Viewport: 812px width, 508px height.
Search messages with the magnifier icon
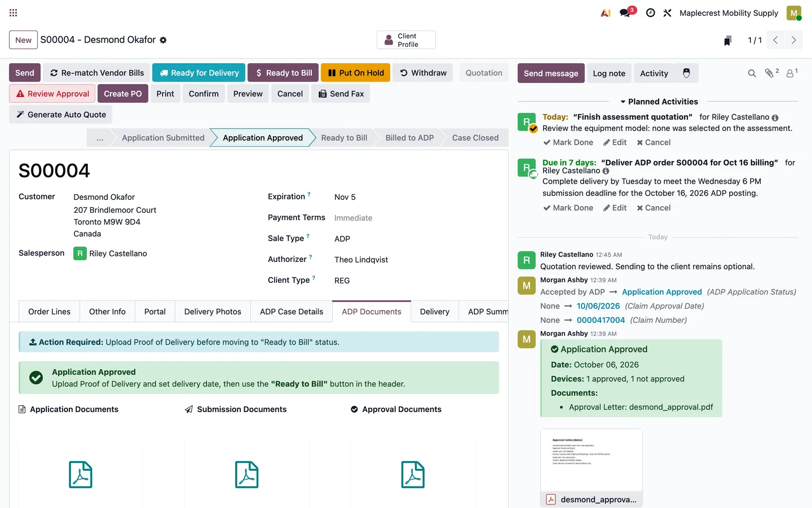752,73
